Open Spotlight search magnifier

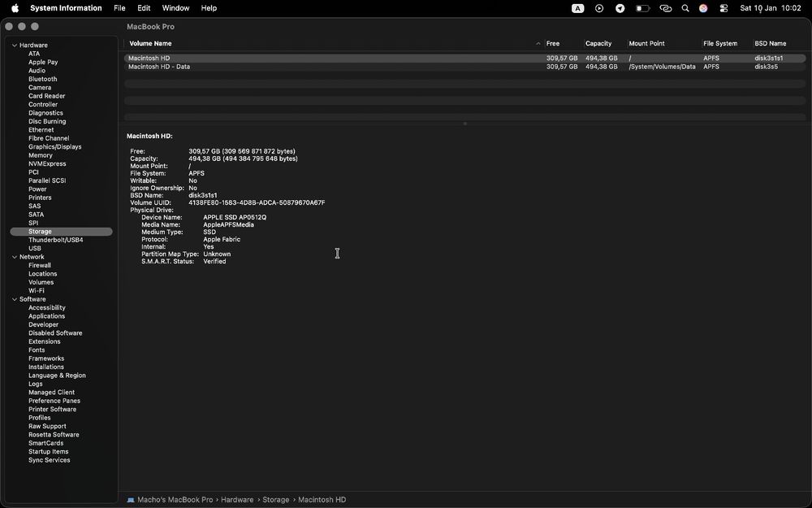[x=685, y=8]
